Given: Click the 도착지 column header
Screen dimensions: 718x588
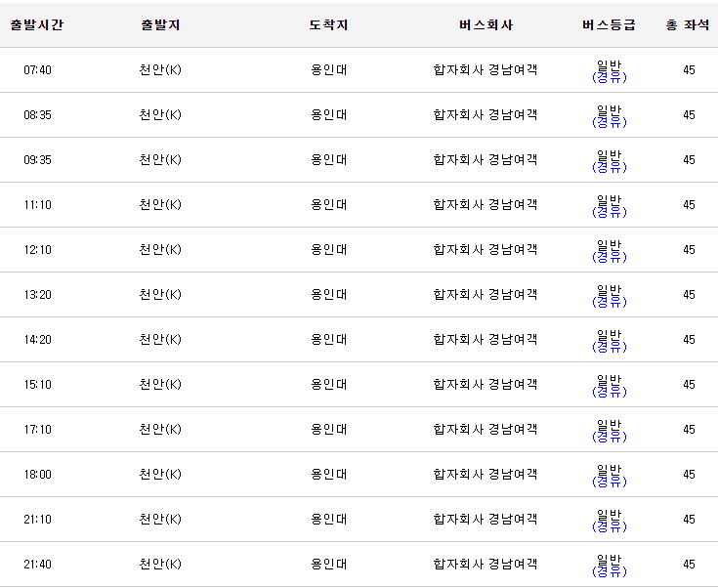Looking at the screenshot, I should click(x=328, y=24).
